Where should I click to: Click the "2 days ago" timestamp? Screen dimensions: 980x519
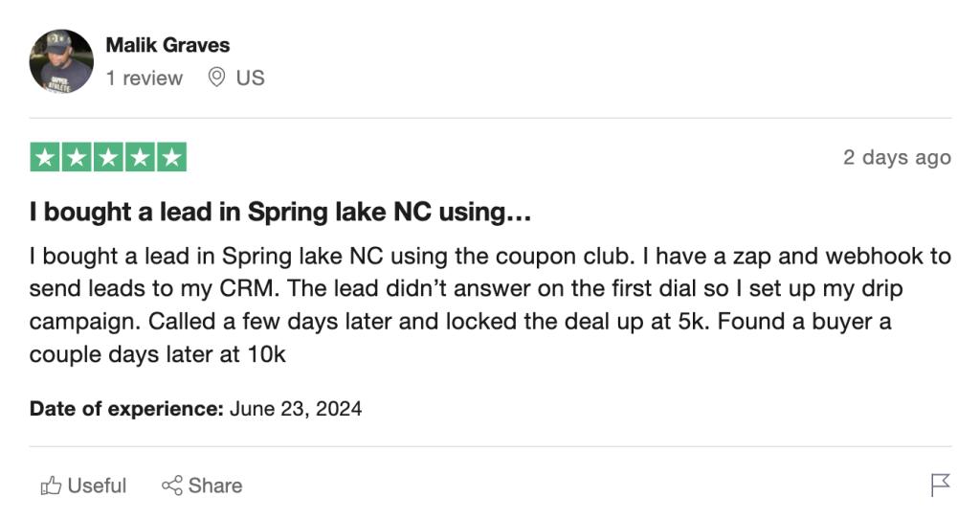pos(897,158)
